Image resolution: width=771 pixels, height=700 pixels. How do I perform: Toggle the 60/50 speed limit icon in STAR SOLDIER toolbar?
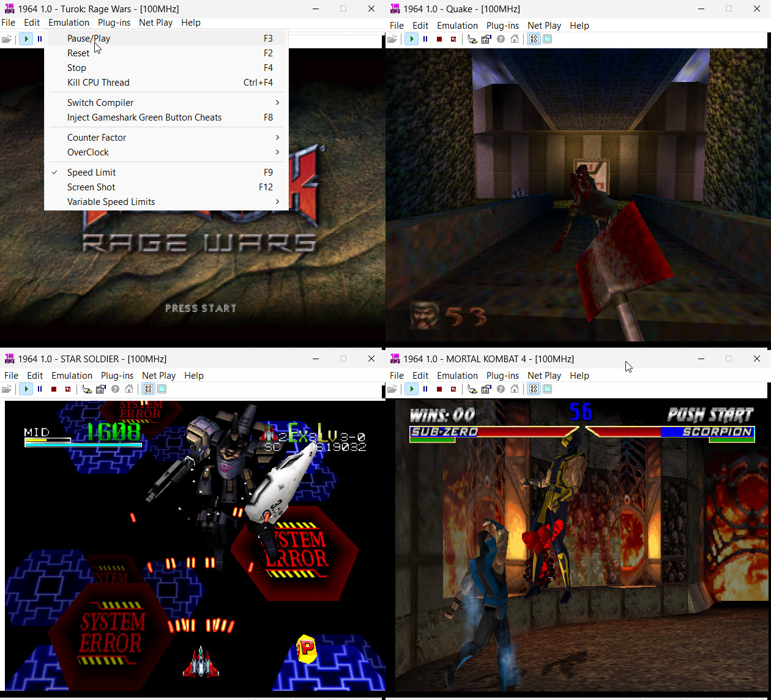pos(149,389)
